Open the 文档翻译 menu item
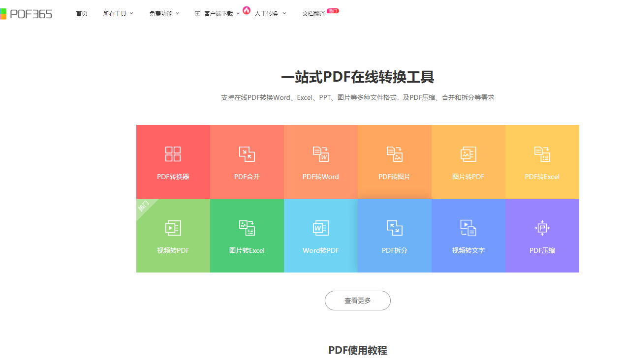This screenshot has width=623, height=364. click(314, 14)
